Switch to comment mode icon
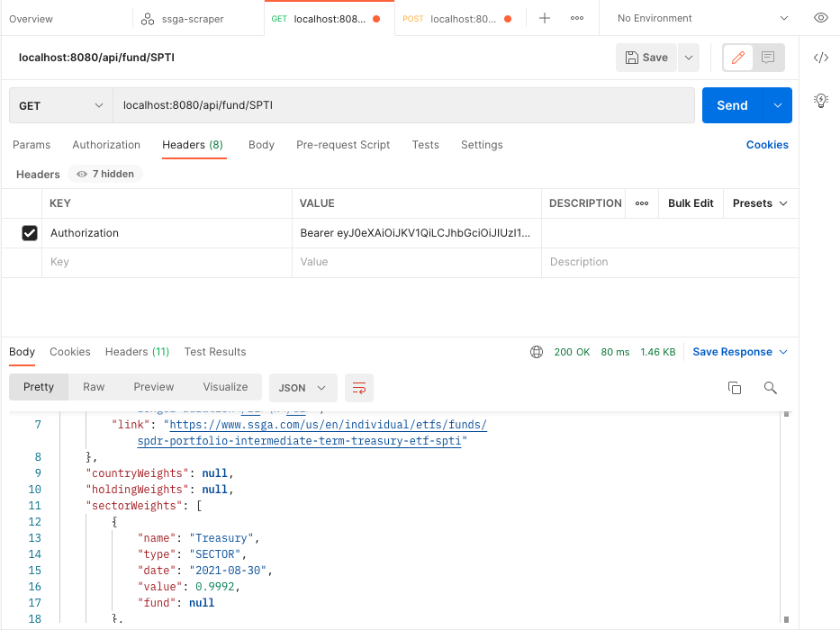 click(x=768, y=58)
